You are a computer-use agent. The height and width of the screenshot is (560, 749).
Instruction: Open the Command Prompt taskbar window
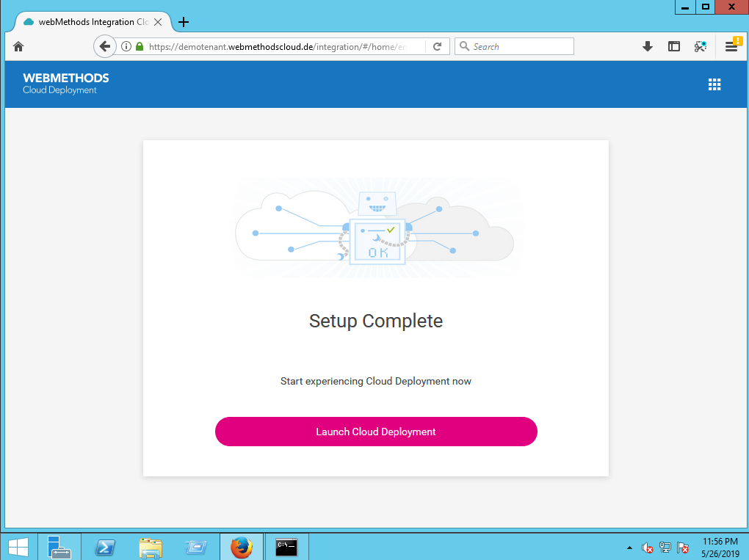tap(286, 547)
